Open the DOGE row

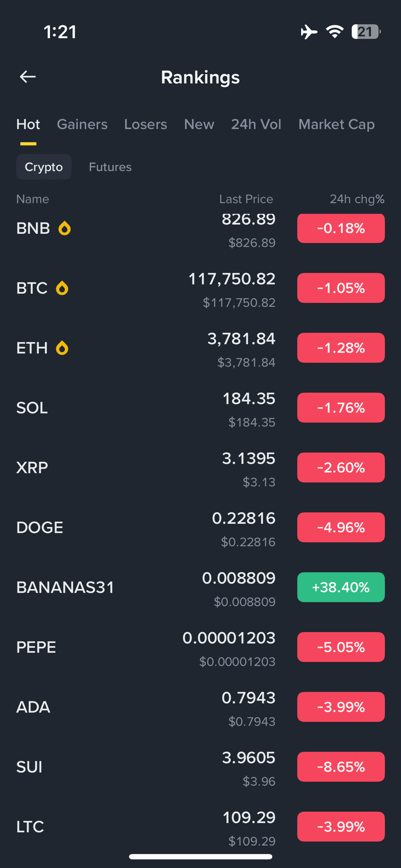(200, 528)
